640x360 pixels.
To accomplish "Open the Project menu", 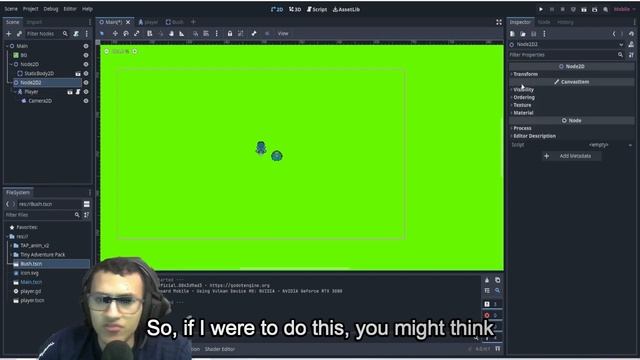I will (30, 9).
